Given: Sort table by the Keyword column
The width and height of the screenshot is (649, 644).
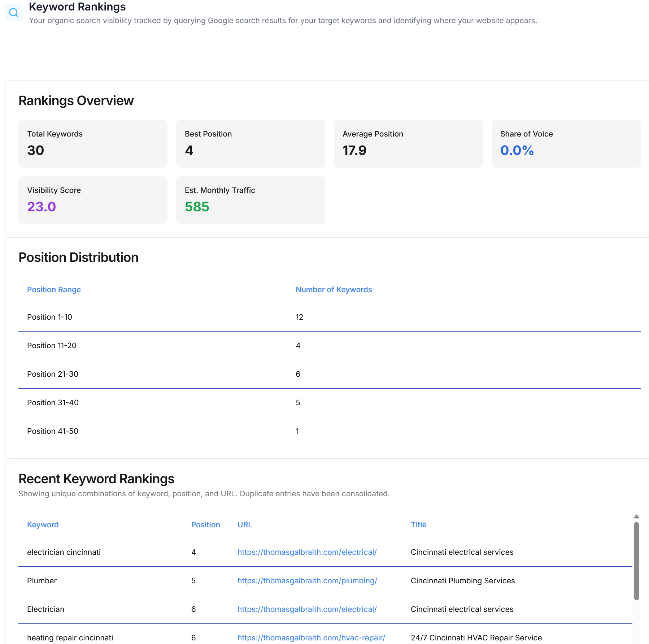Looking at the screenshot, I should pyautogui.click(x=43, y=524).
